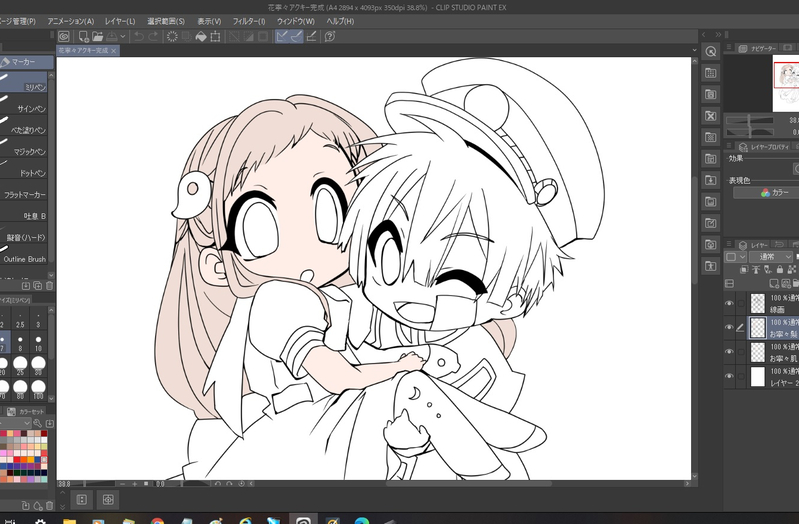Adjust the navigator rotation slider
The image size is (799, 524).
(x=749, y=133)
